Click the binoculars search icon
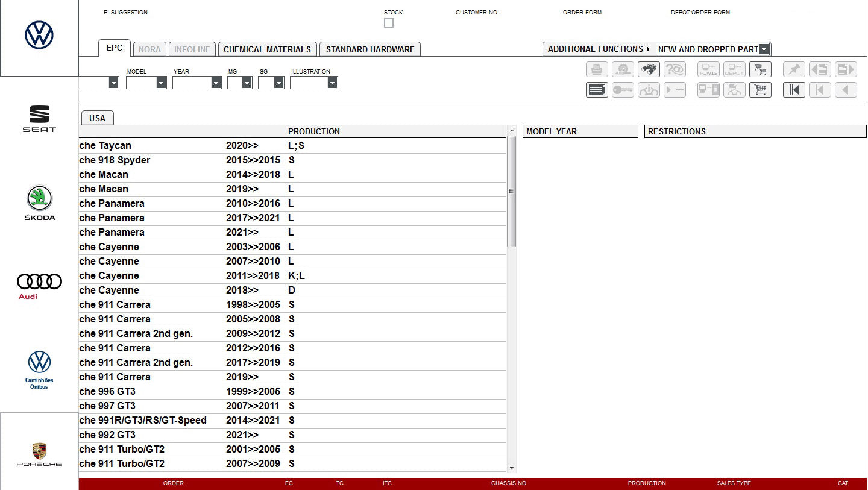This screenshot has width=868, height=490. pos(649,70)
